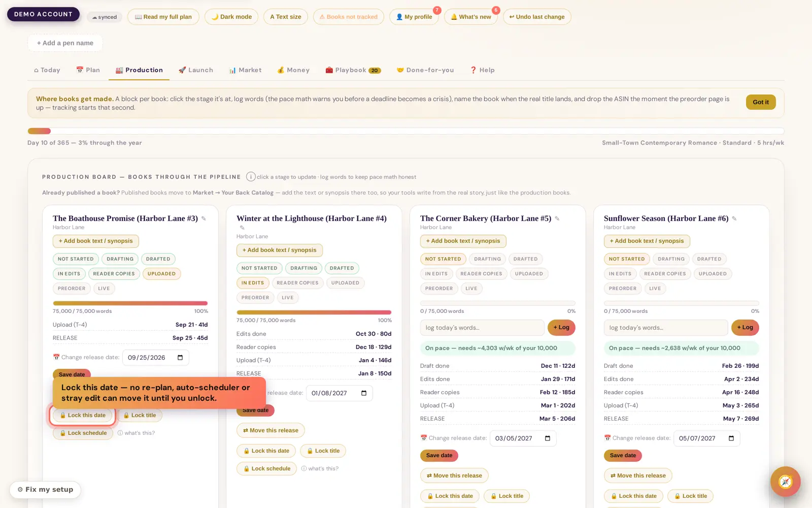Viewport: 812px width, 508px height.
Task: Dismiss the banner with Got it
Action: (761, 102)
